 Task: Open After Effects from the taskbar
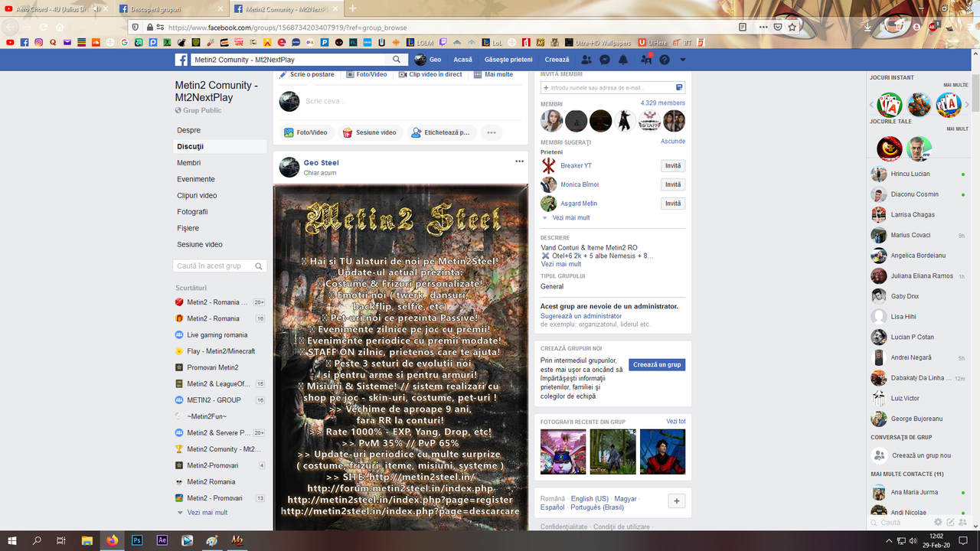pyautogui.click(x=162, y=540)
